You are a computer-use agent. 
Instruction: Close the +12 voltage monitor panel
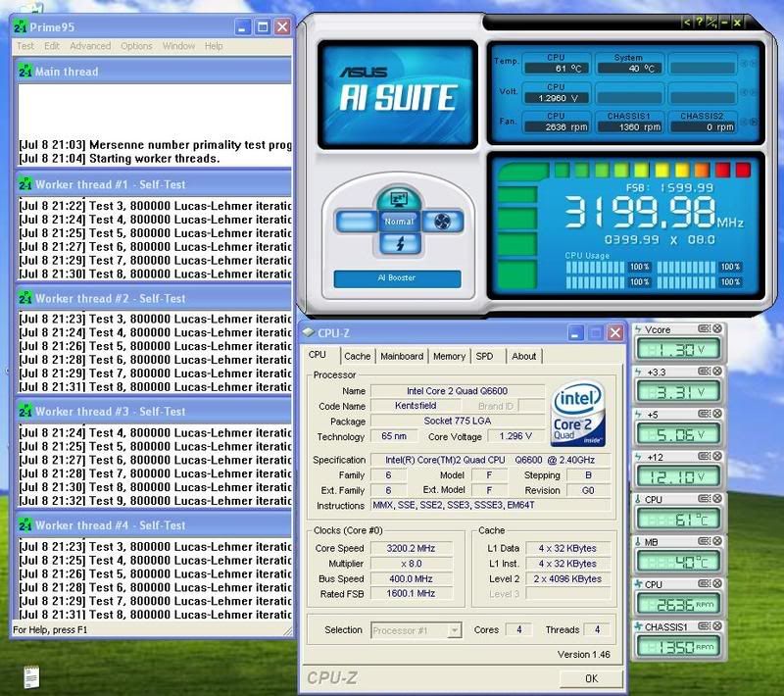pyautogui.click(x=717, y=456)
